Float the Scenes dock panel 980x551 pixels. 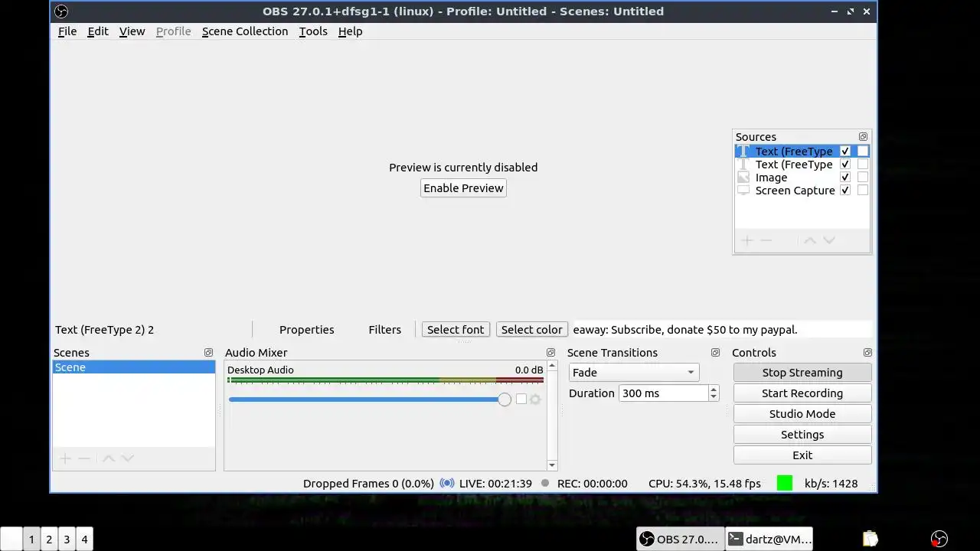[x=208, y=353]
